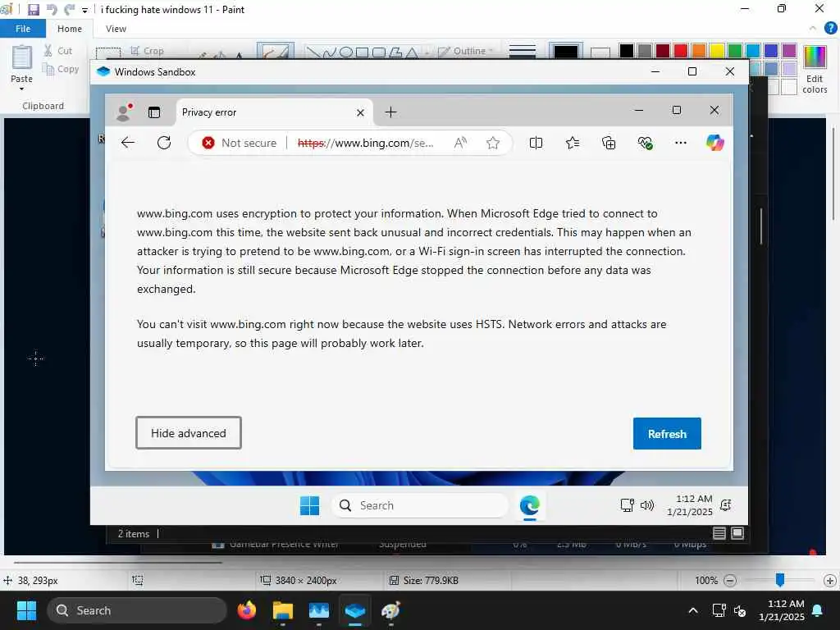This screenshot has height=630, width=840.
Task: Click the Paint palette taskbar icon
Action: [x=391, y=610]
